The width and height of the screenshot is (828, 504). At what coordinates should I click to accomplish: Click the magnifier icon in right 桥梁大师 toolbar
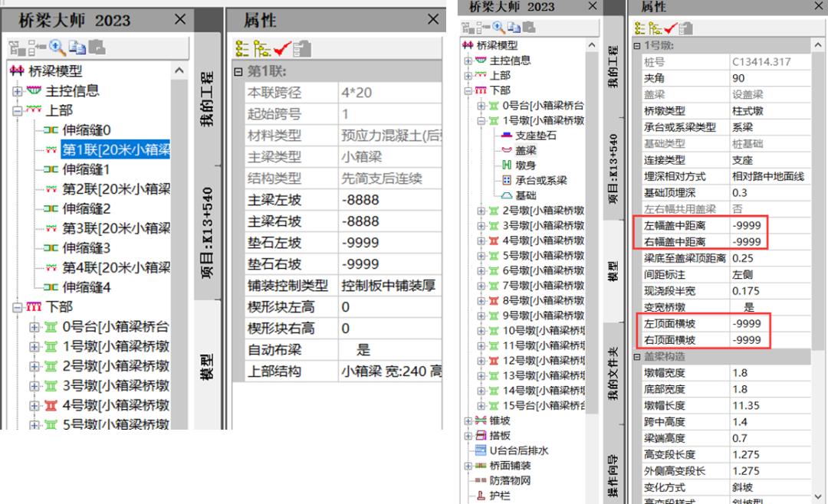(x=497, y=28)
